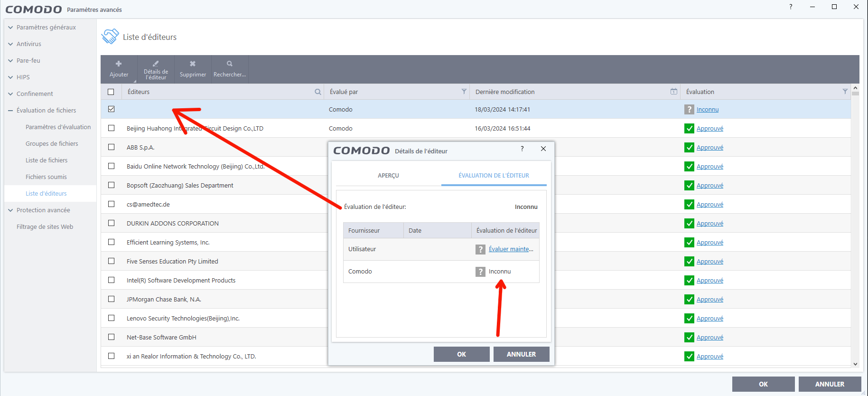Expand Protection avancée sidebar section
This screenshot has height=396, width=868.
10,210
